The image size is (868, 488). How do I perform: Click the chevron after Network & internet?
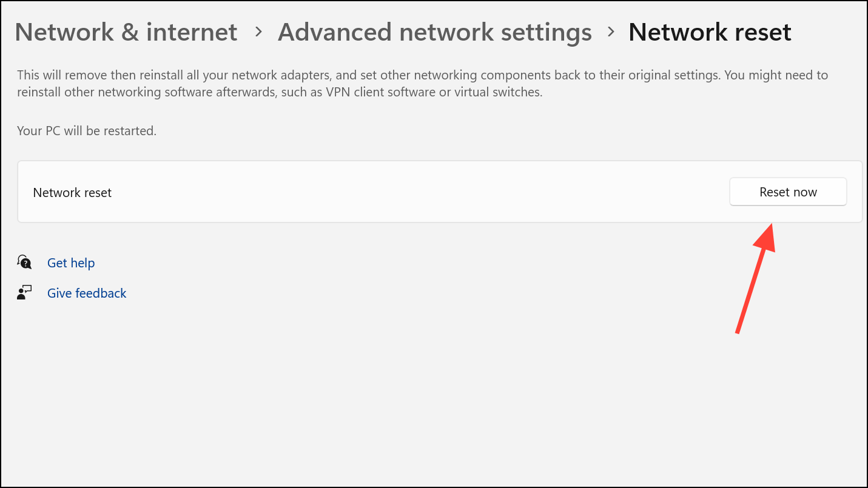tap(258, 32)
